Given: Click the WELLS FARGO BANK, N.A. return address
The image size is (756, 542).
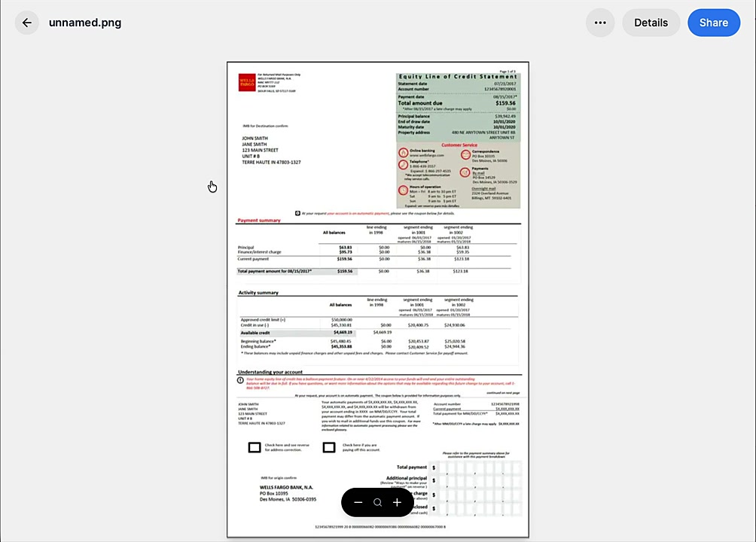Looking at the screenshot, I should click(286, 488).
